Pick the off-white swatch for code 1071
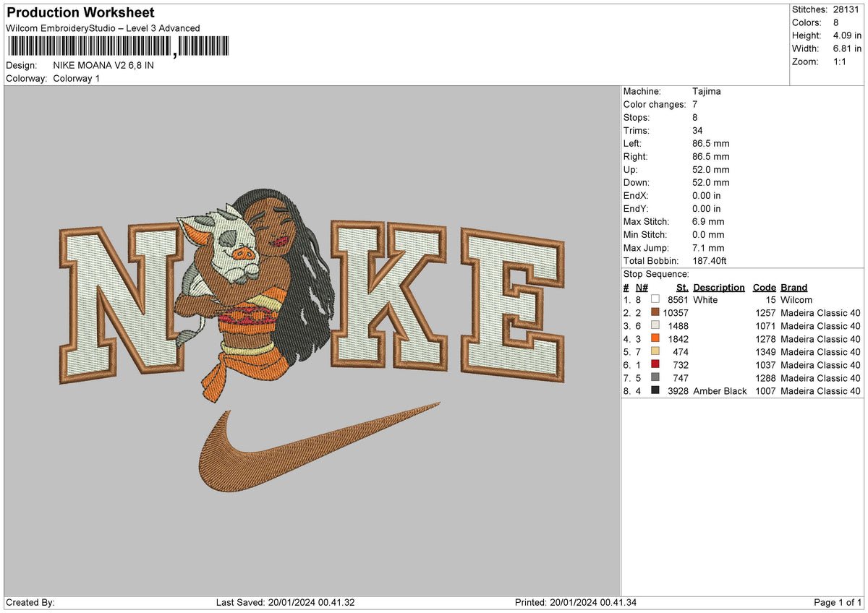Viewport: 868px width, 613px height. click(x=655, y=325)
